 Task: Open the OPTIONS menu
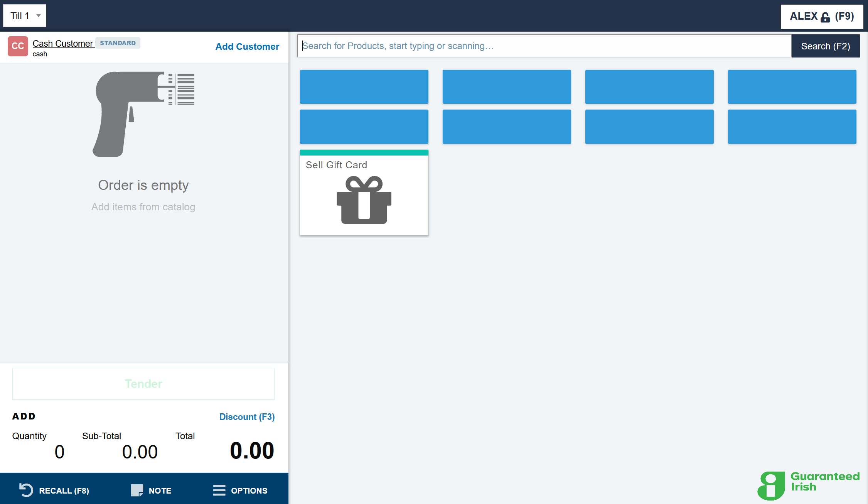click(249, 490)
